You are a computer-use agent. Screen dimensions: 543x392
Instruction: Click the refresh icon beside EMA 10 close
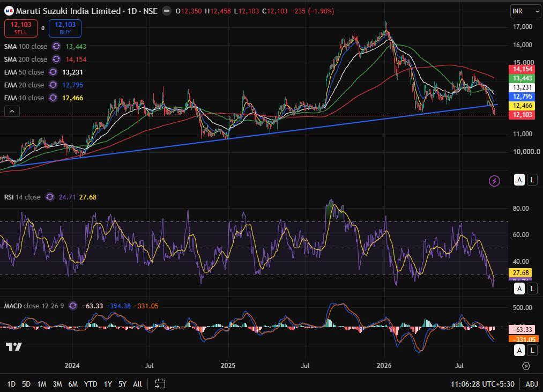tap(53, 98)
